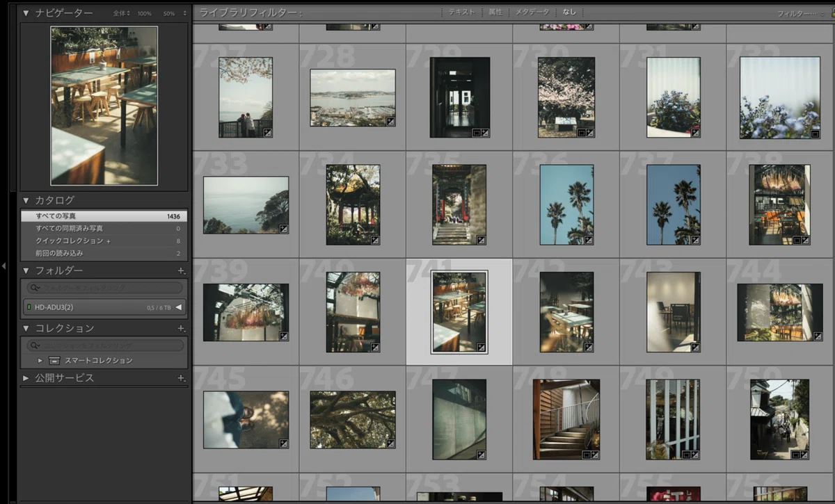Viewport: 835px width, 504px height.
Task: Select すべての同期済み写真 in catalog
Action: 104,228
